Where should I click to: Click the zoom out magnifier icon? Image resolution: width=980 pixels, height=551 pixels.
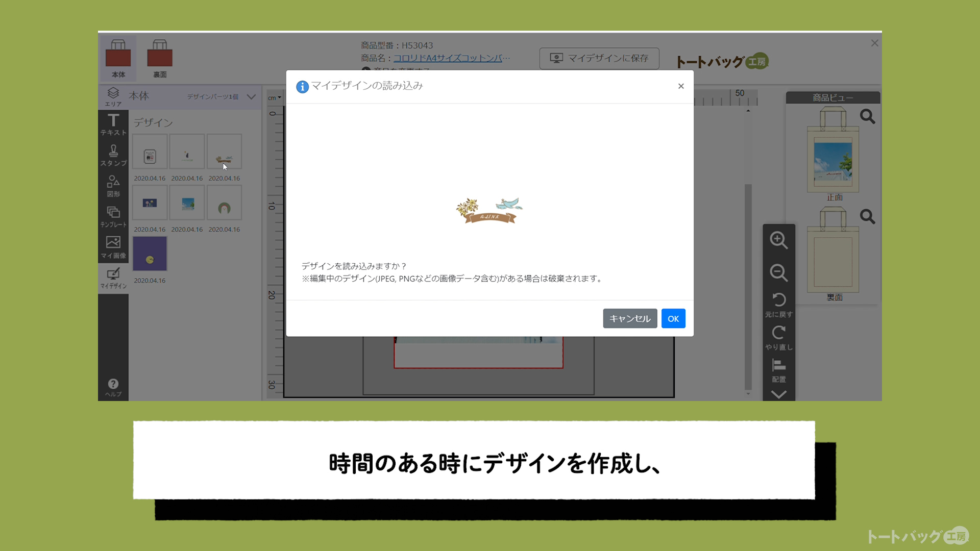click(779, 272)
